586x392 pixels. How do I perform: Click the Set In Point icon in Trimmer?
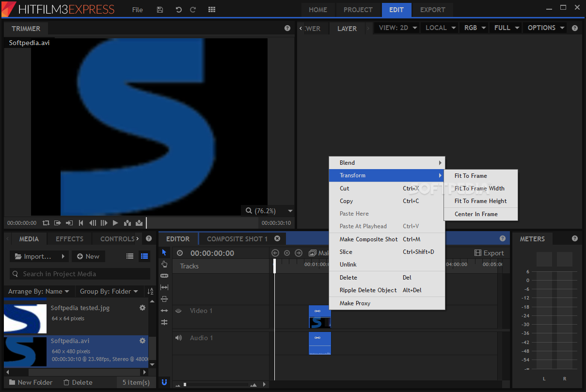(58, 223)
